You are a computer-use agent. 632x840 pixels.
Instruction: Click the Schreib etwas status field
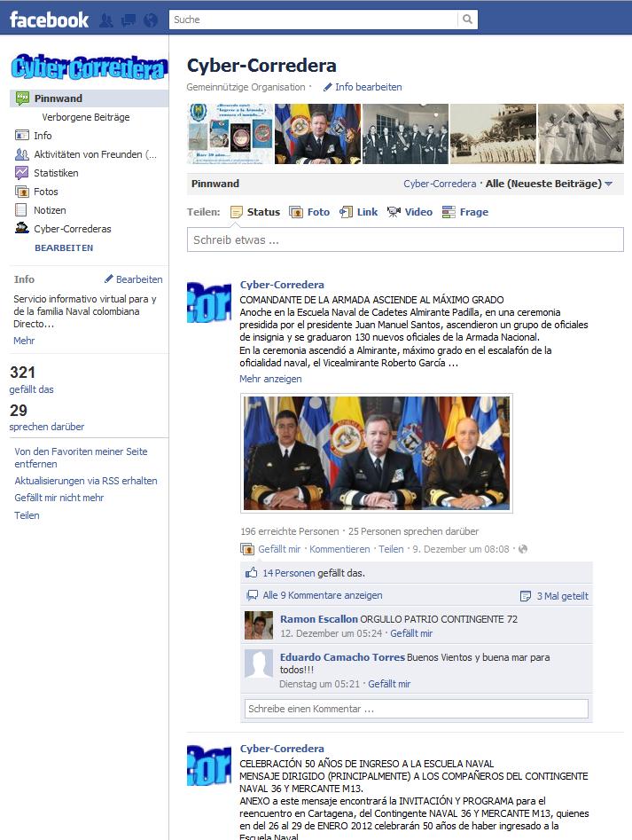(405, 240)
